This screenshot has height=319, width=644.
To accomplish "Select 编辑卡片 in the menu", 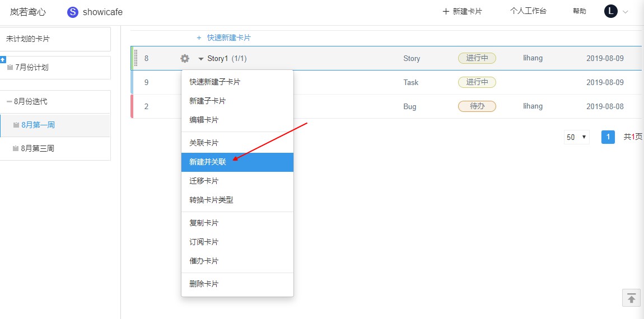I will point(237,120).
